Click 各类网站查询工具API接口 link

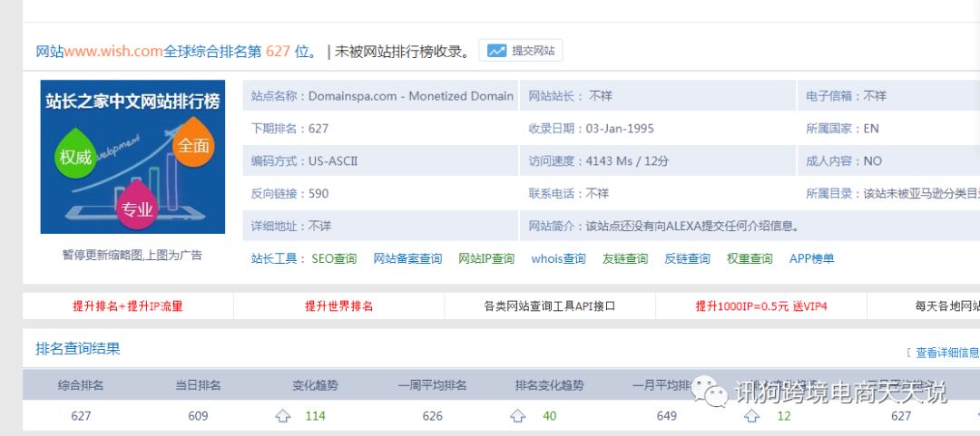pyautogui.click(x=550, y=306)
